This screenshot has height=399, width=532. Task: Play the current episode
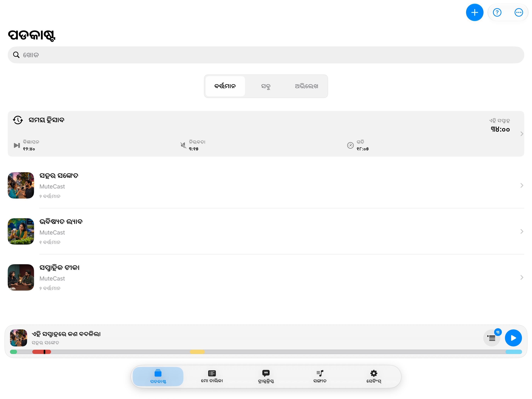coord(513,338)
